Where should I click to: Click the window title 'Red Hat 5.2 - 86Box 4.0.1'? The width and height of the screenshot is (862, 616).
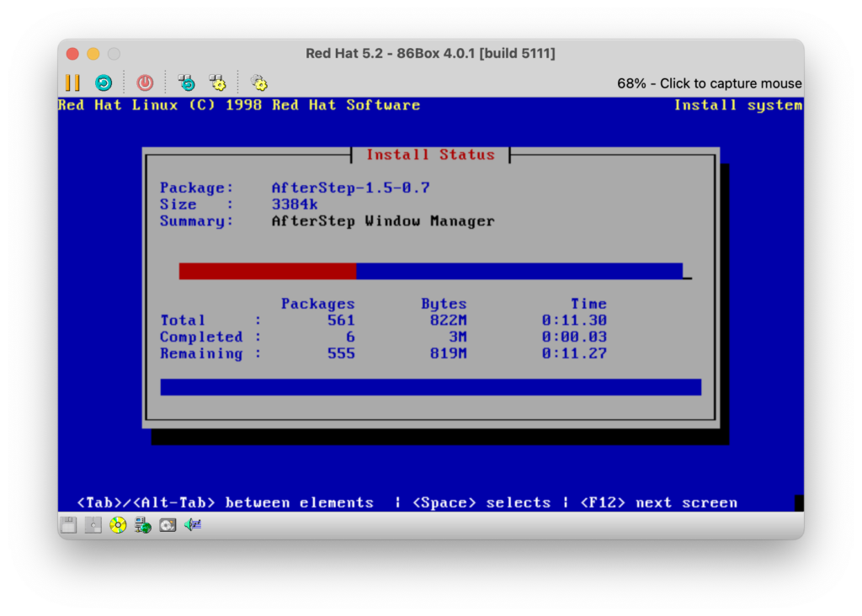tap(430, 53)
